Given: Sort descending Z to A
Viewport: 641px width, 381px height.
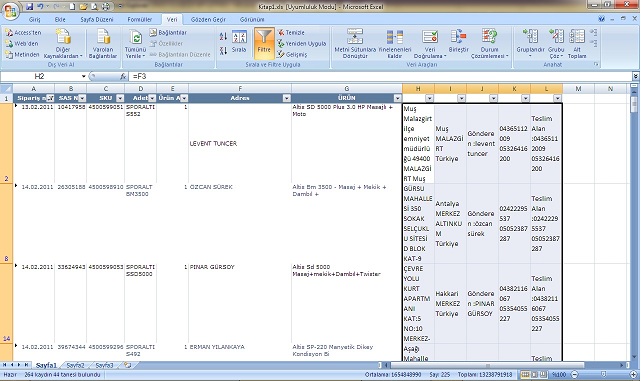Looking at the screenshot, I should [223, 51].
